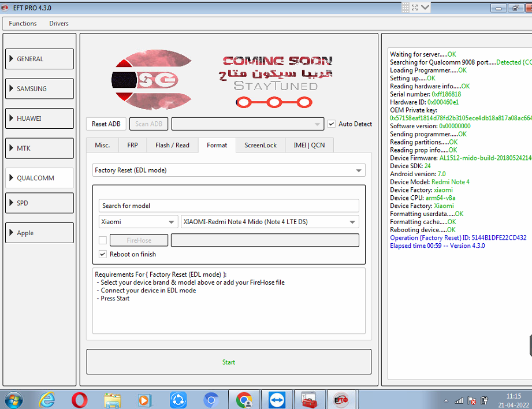Click 'Android version: 7.0' log line

[x=418, y=174]
